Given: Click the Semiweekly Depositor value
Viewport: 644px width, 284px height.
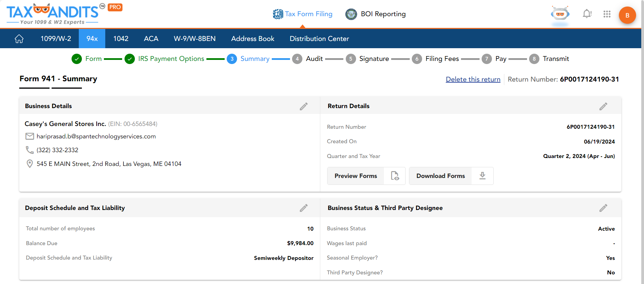Looking at the screenshot, I should 283,258.
